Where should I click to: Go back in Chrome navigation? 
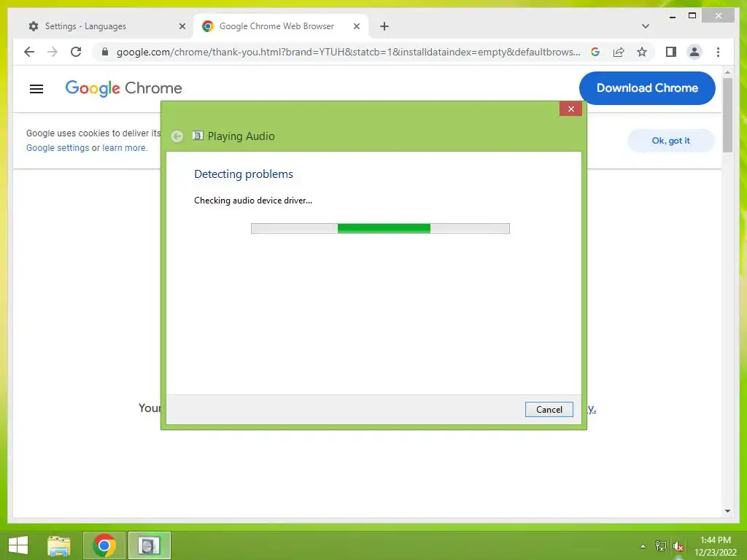point(29,52)
